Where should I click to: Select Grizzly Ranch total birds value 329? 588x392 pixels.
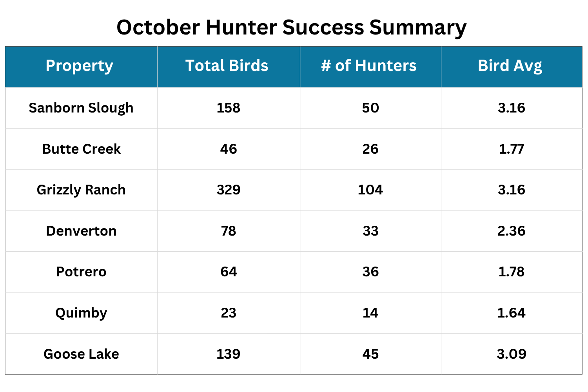coord(229,190)
